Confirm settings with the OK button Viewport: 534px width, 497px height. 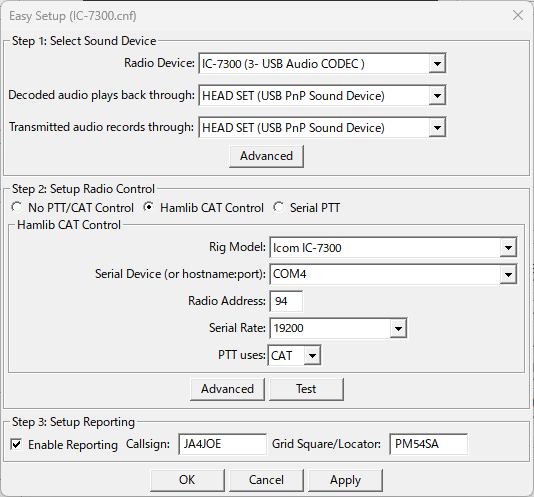coord(187,480)
